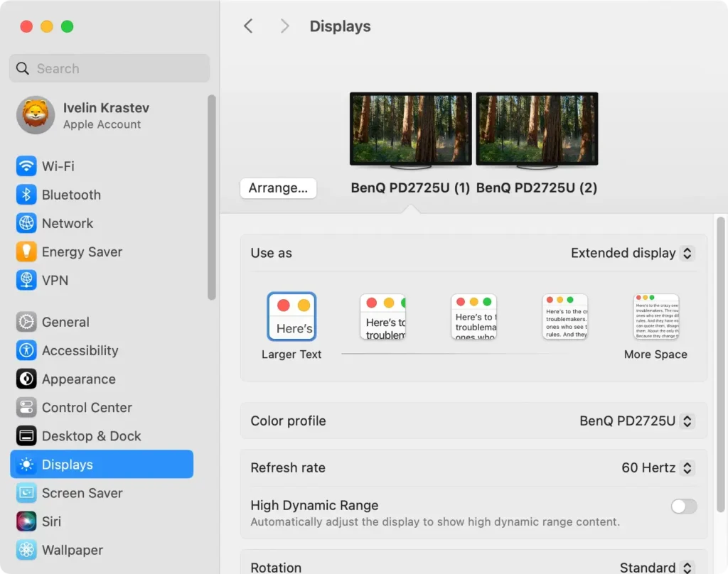The image size is (728, 574).
Task: Switch to Desktop & Dock settings
Action: pyautogui.click(x=102, y=436)
